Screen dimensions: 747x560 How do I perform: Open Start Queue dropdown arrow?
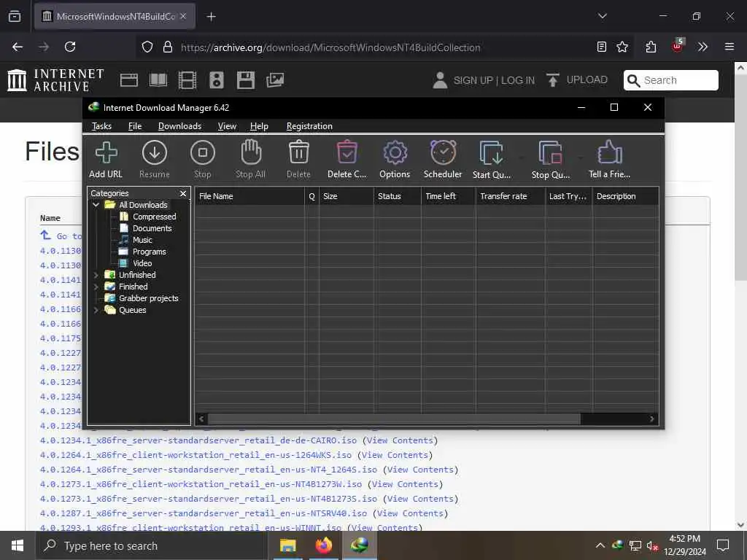pyautogui.click(x=521, y=157)
